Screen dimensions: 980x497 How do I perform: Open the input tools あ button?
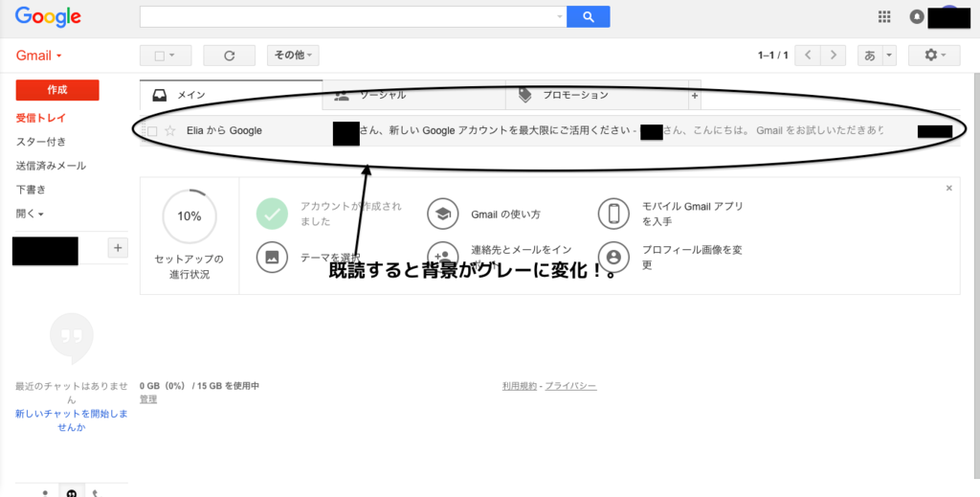pos(869,56)
